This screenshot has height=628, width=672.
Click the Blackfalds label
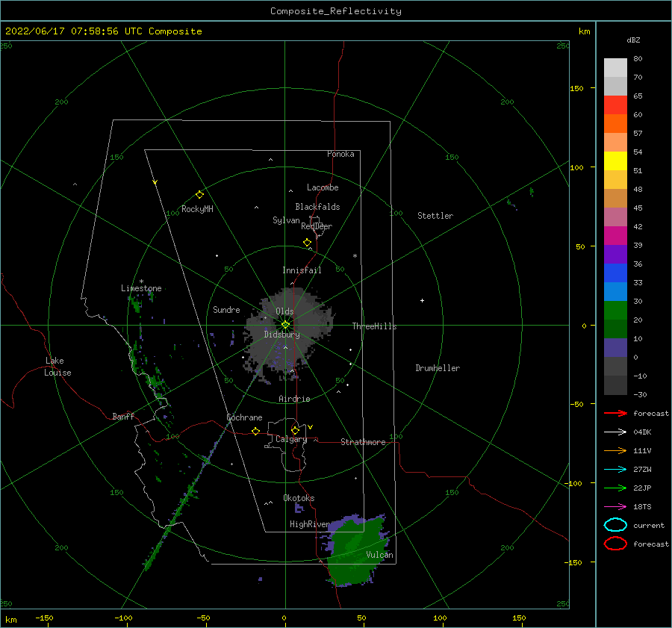tap(317, 207)
